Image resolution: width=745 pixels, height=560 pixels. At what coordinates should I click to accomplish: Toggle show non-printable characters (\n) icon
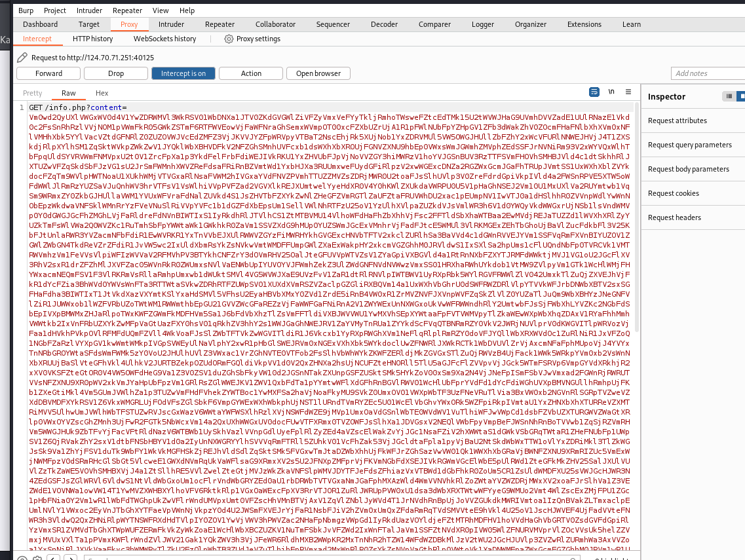point(611,92)
